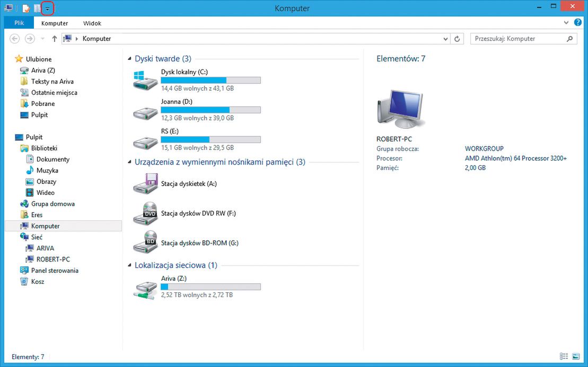Image resolution: width=588 pixels, height=367 pixels.
Task: Switch to large icons view in status bar
Action: point(576,356)
